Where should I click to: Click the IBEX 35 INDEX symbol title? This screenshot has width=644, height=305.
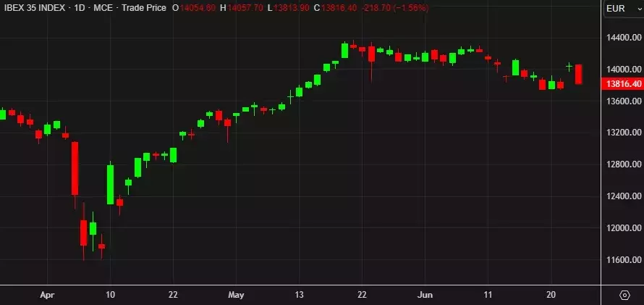point(34,8)
